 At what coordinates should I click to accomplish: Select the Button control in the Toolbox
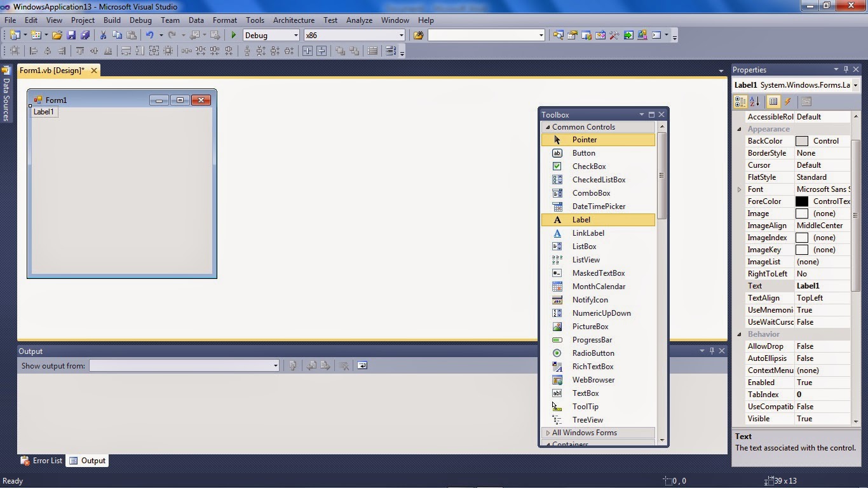coord(582,152)
